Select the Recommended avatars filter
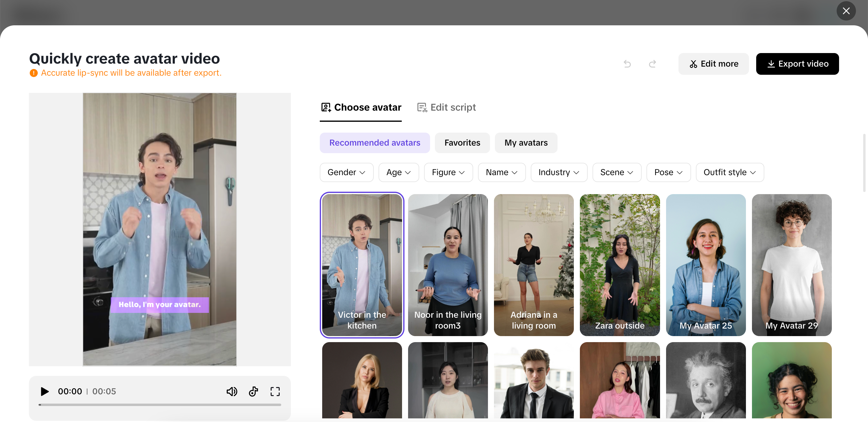The width and height of the screenshot is (868, 422). click(374, 143)
